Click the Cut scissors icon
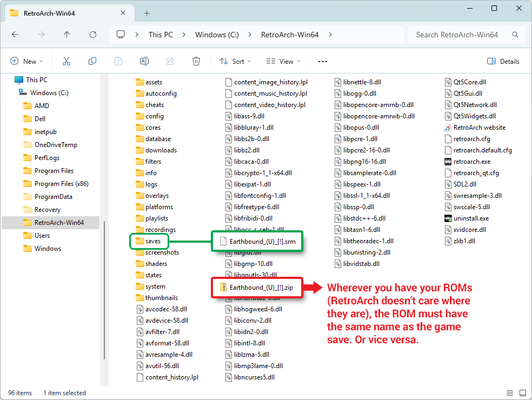The height and width of the screenshot is (400, 532). point(66,62)
